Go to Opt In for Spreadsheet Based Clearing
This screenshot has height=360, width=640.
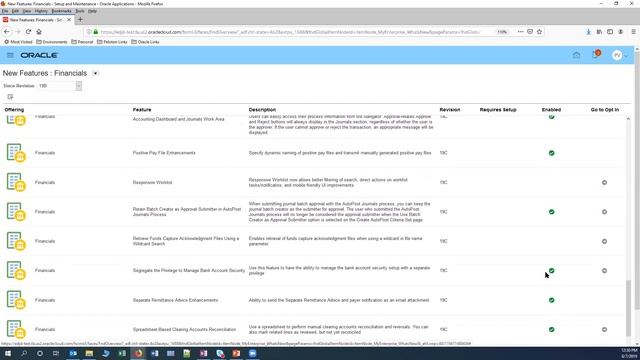(x=604, y=329)
